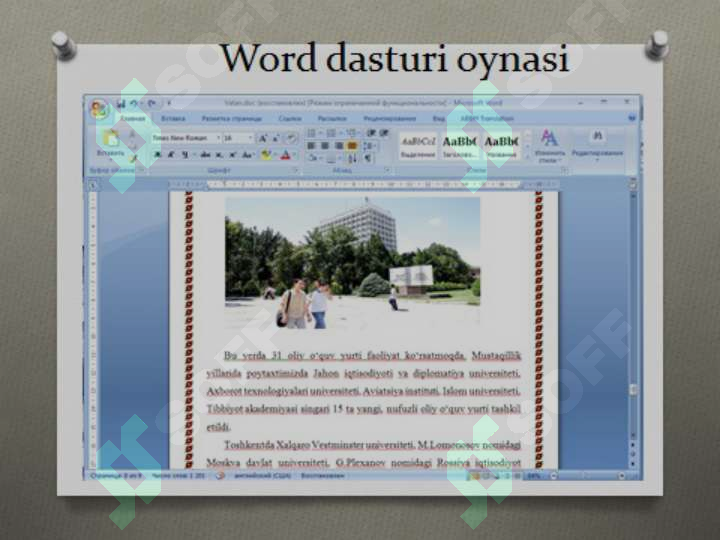Click the Format Painter brush icon
This screenshot has height=540, width=720.
(x=133, y=159)
